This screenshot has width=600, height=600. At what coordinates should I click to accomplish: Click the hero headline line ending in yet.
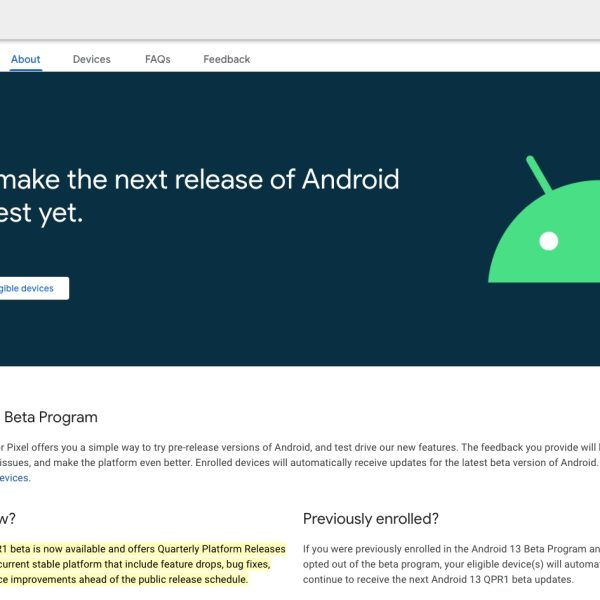42,213
